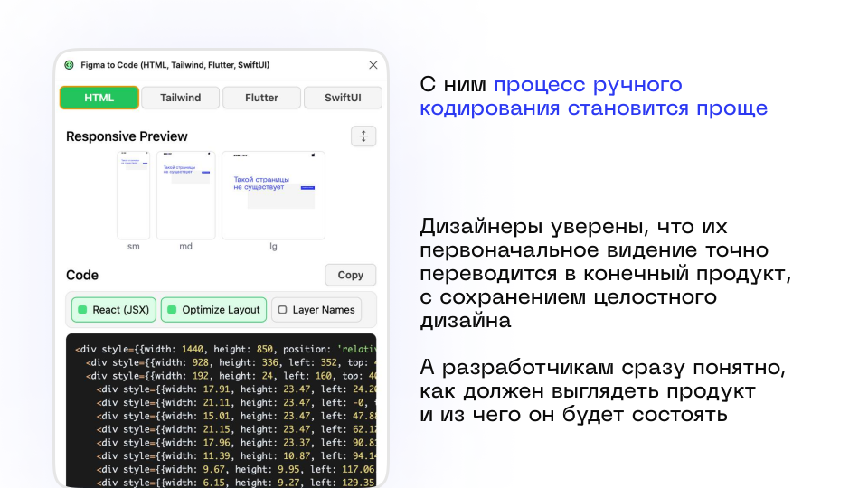Viewport: 868px width, 488px height.
Task: Click the 'lg' label under the preview
Action: 273,246
